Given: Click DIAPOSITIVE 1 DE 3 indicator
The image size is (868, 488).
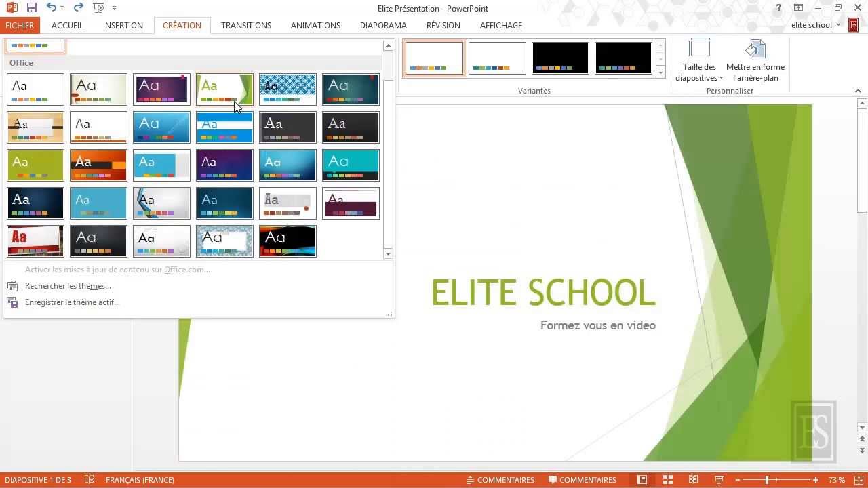Looking at the screenshot, I should pos(38,480).
